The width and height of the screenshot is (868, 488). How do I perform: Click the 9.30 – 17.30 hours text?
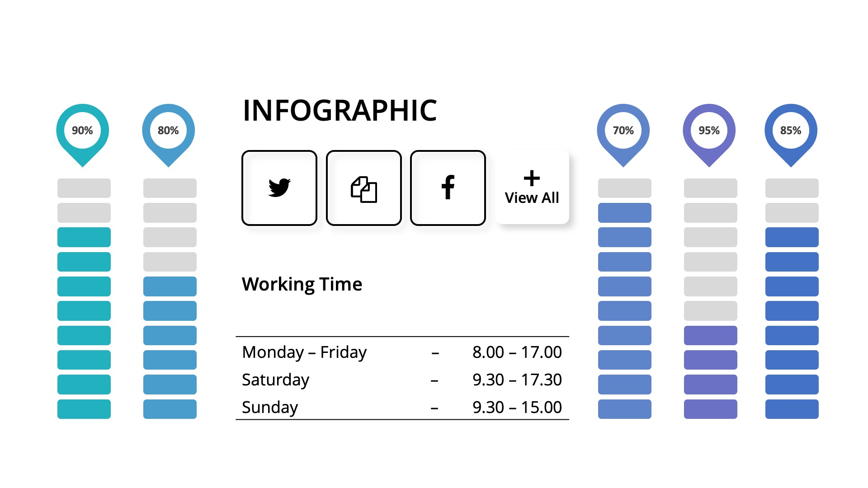point(517,380)
